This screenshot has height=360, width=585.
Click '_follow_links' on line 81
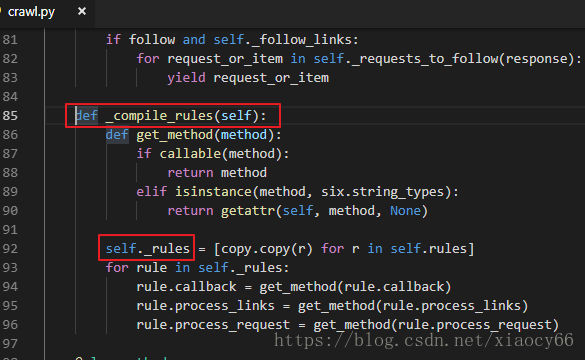301,40
